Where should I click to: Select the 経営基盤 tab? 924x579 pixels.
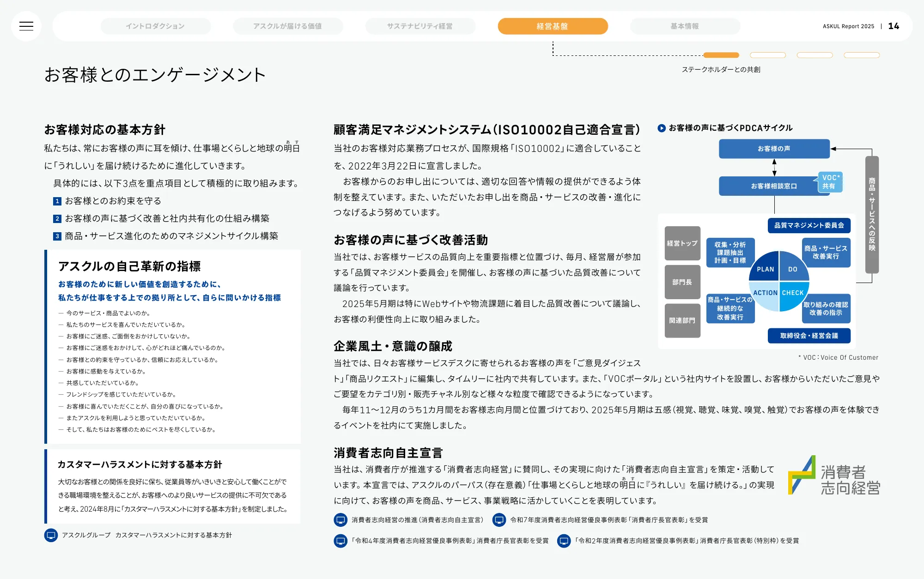(553, 26)
